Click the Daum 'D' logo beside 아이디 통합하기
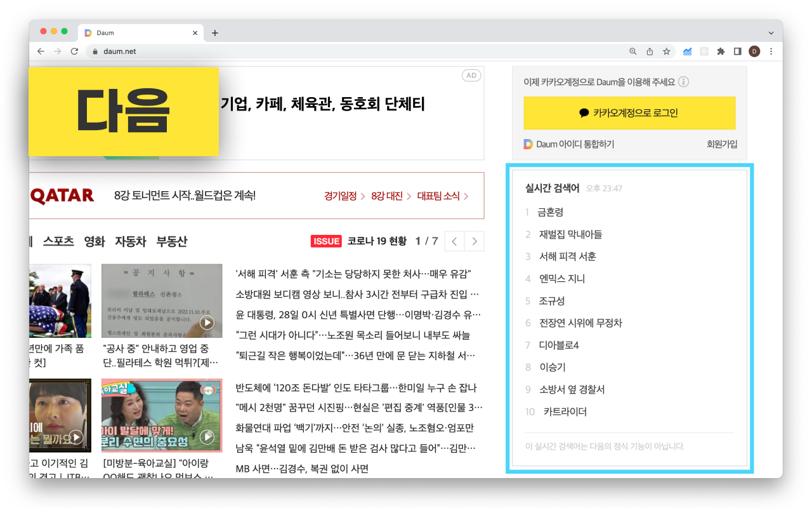The width and height of the screenshot is (812, 508). (528, 144)
